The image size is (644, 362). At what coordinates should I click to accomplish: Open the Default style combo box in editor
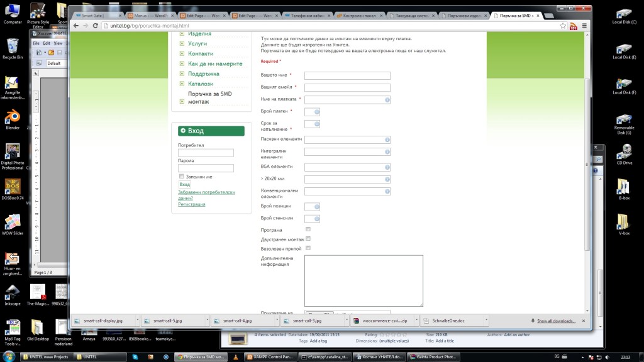click(56, 63)
